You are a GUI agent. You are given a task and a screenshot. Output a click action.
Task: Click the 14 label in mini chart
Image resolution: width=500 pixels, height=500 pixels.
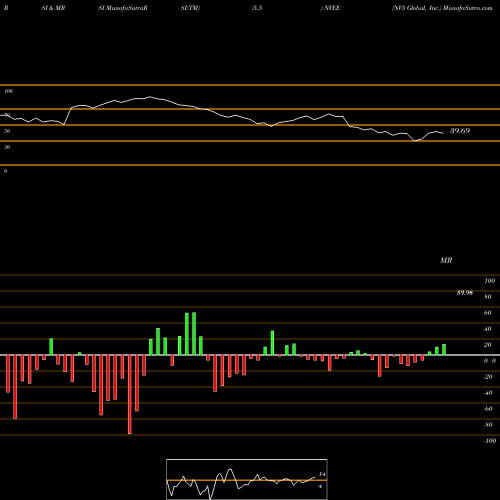tap(322, 474)
